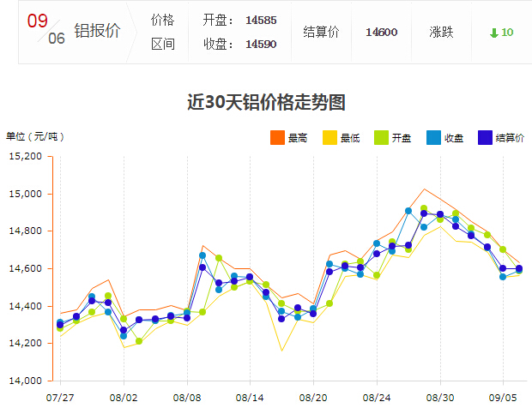
Task: Click the orange 最高 legend swatch
Action: pyautogui.click(x=277, y=138)
